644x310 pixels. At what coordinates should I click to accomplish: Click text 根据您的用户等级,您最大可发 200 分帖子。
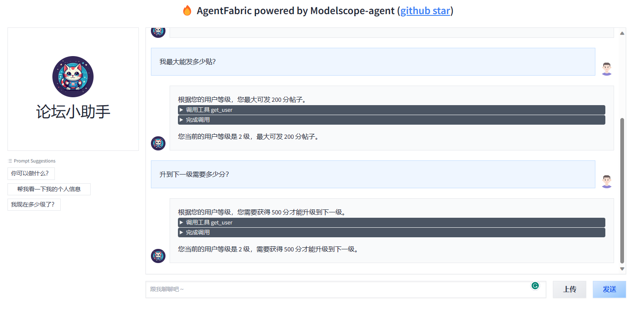coord(242,100)
